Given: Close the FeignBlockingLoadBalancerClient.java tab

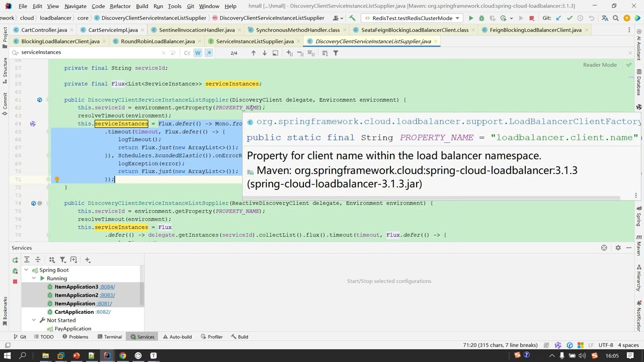Looking at the screenshot, I should [x=587, y=30].
